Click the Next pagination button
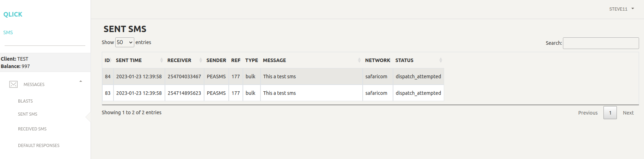Viewport: 644px width, 159px height. click(628, 113)
